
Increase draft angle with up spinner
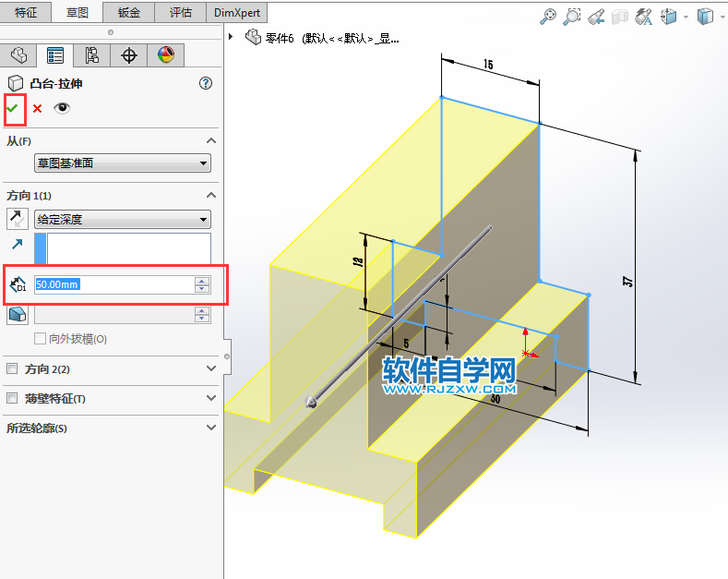pos(202,311)
